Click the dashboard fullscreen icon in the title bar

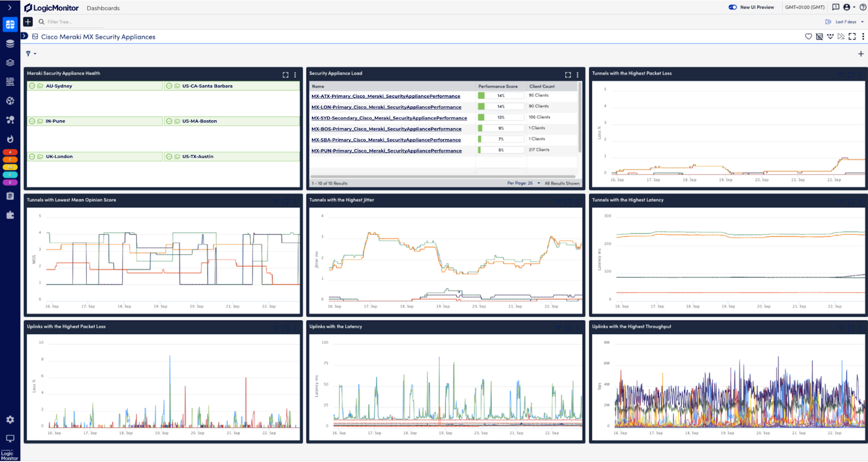(852, 36)
